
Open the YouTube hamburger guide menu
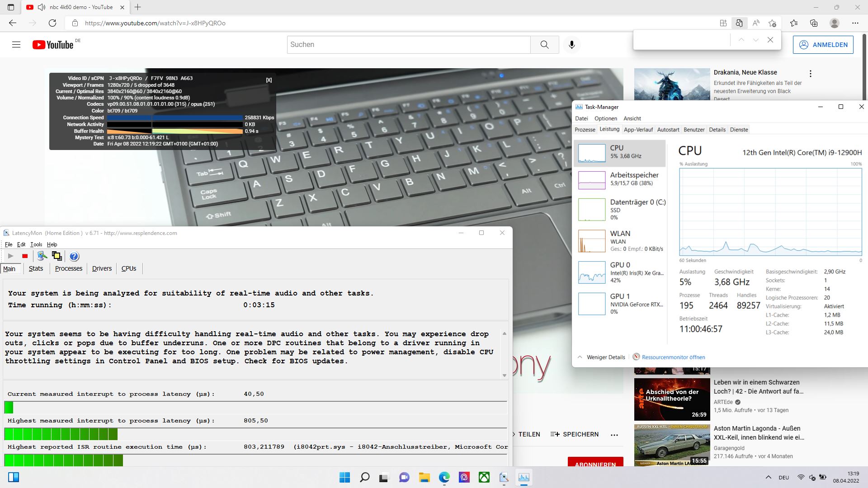pos(16,45)
